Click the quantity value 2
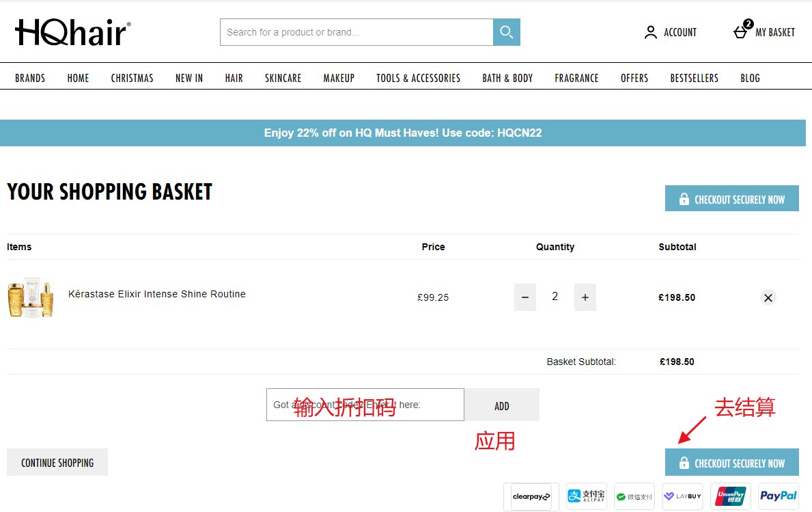The width and height of the screenshot is (812, 512). 555,297
